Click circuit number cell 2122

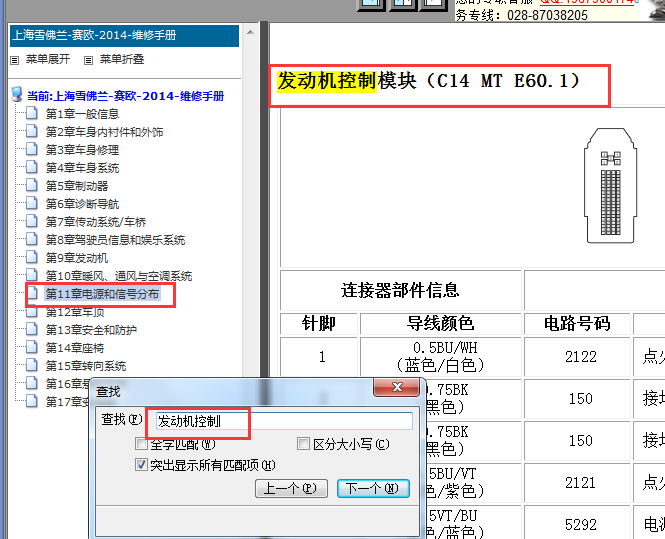click(x=577, y=357)
